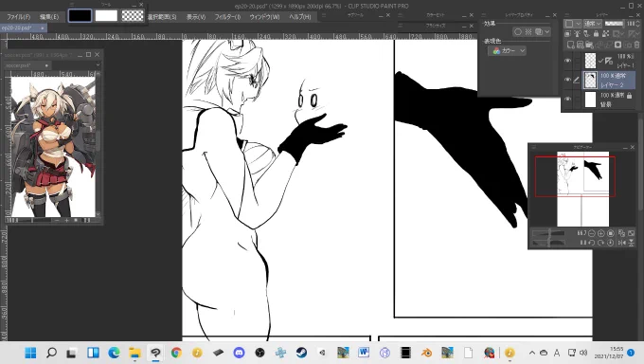
Task: Reset canvas rotation in Navigator
Action: click(x=611, y=243)
